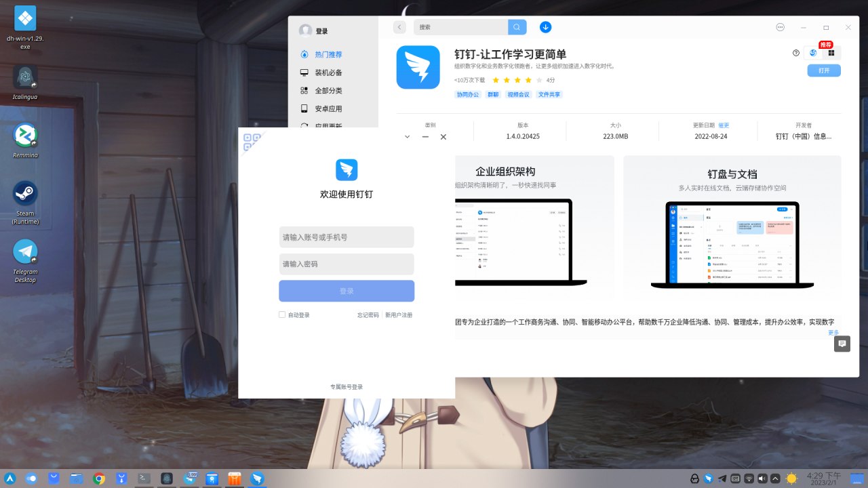Launch Remmina from the desktop
Screen dimensions: 868x488
(25, 140)
